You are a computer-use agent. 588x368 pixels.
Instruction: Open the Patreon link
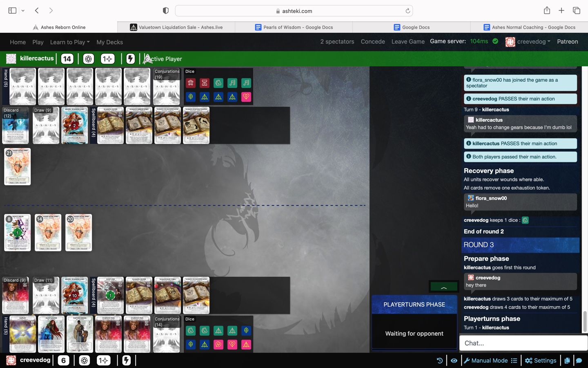[x=568, y=42]
